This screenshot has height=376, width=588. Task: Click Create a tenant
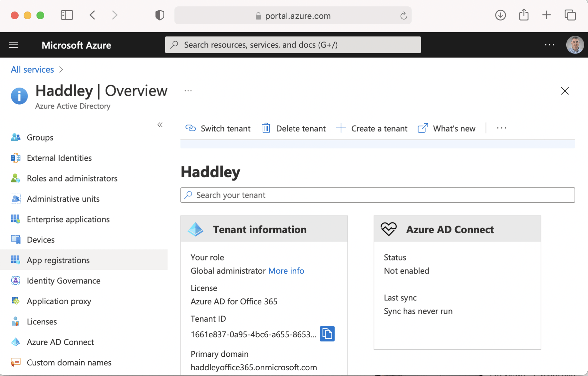pos(372,128)
